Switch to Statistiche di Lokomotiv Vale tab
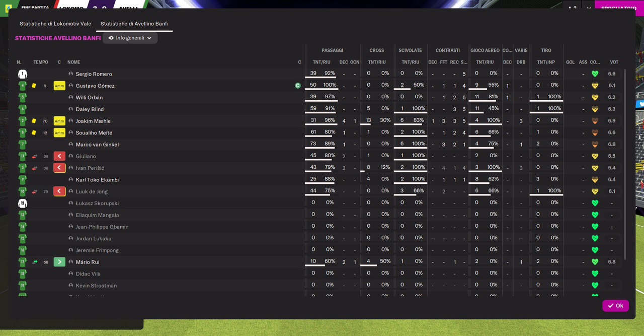 (x=55, y=24)
